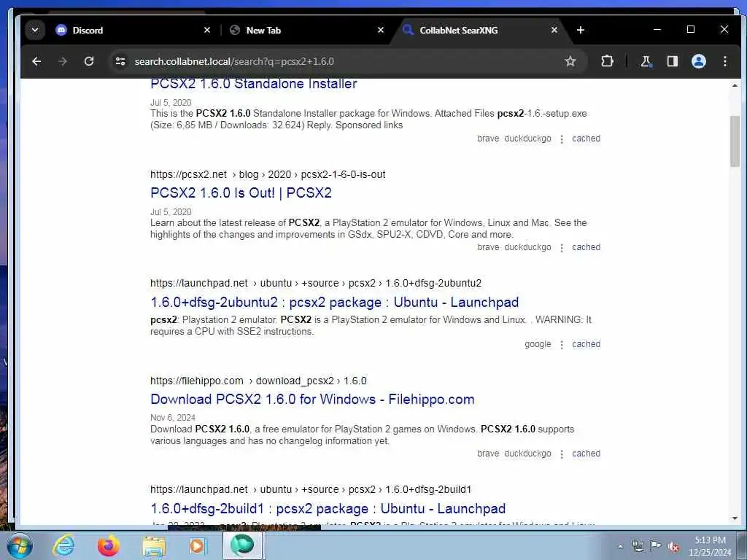Open Chrome three-dot menu
The height and width of the screenshot is (560, 747).
724,61
